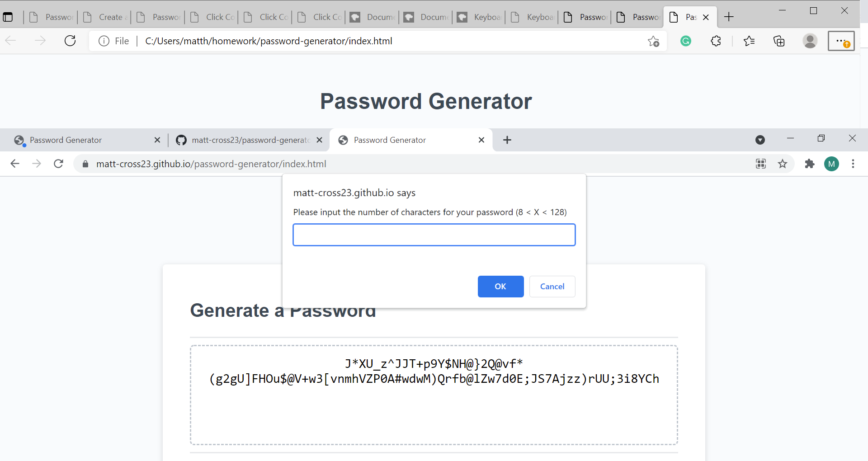
Task: Click the dialog's text input field
Action: pyautogui.click(x=434, y=235)
